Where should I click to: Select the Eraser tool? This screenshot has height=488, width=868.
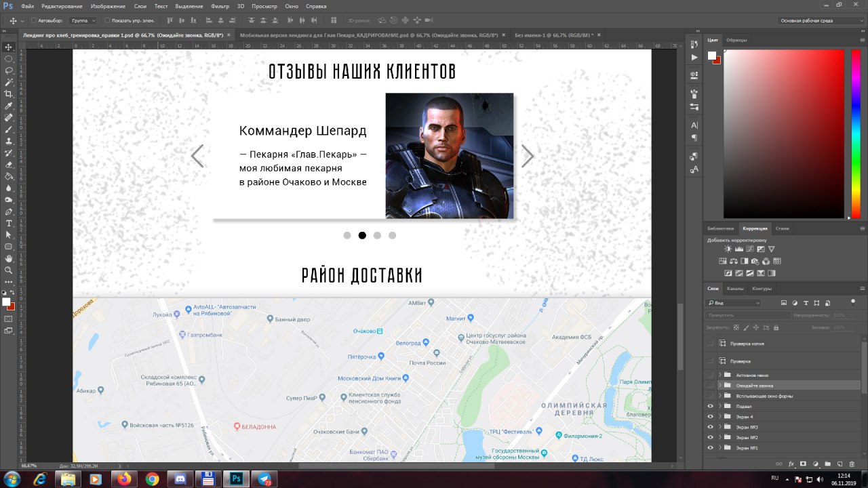(9, 164)
